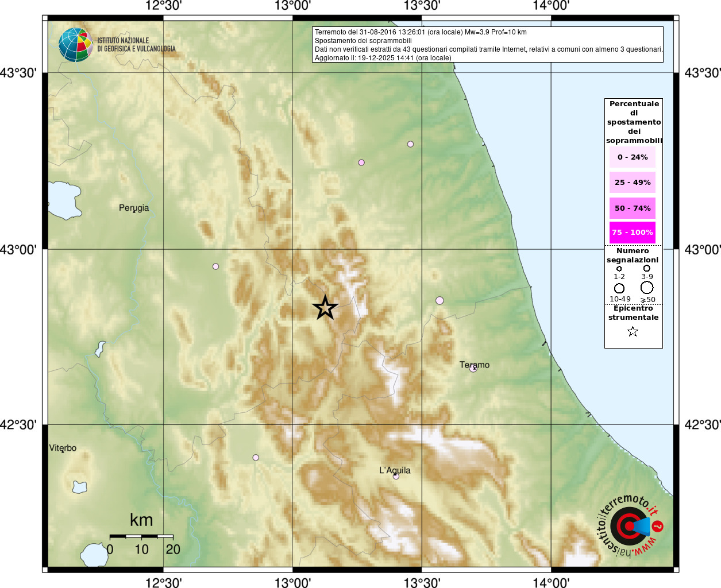Click the km scale bar
721x588 pixels.
pos(141,536)
